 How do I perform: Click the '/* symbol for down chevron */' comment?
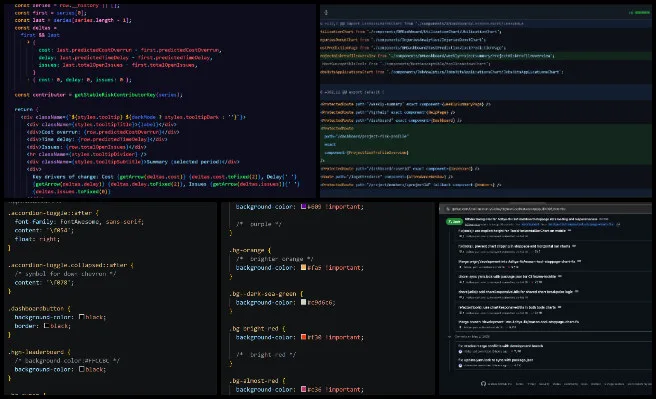pyautogui.click(x=65, y=274)
